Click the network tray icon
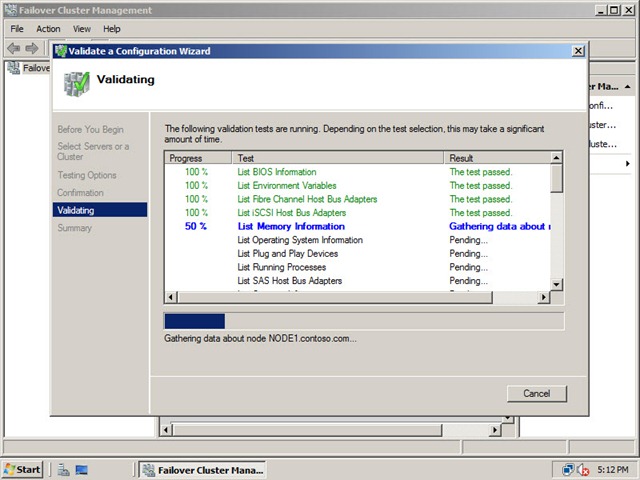This screenshot has width=640, height=480. (567, 470)
